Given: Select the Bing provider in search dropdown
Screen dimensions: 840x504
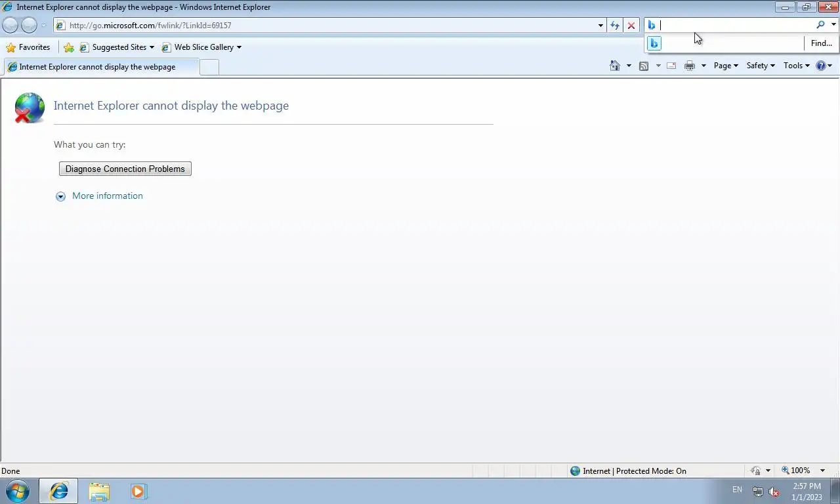Looking at the screenshot, I should (654, 43).
